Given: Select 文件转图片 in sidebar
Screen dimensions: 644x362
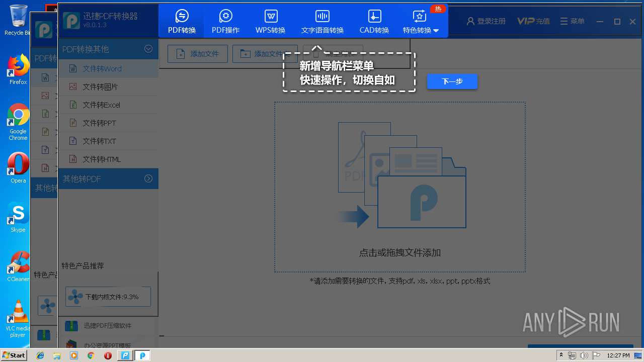Looking at the screenshot, I should point(108,86).
